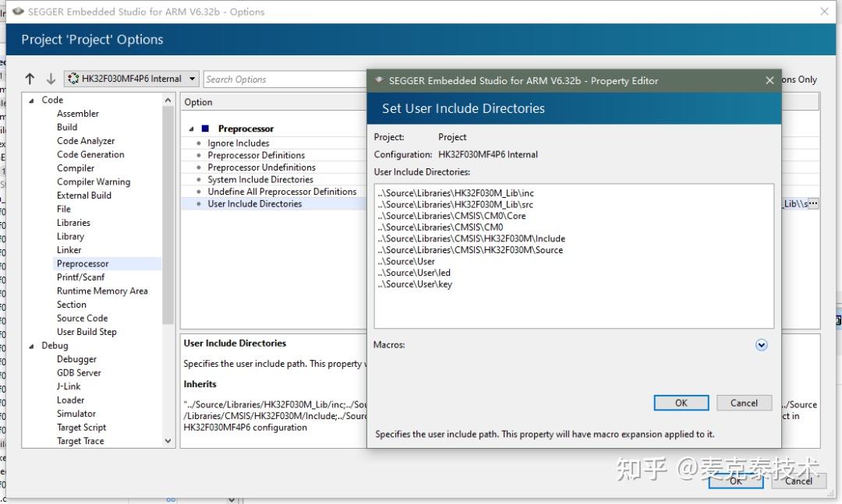Image resolution: width=842 pixels, height=504 pixels.
Task: Open the ellipsis editor for User Include Directories
Action: pyautogui.click(x=813, y=203)
